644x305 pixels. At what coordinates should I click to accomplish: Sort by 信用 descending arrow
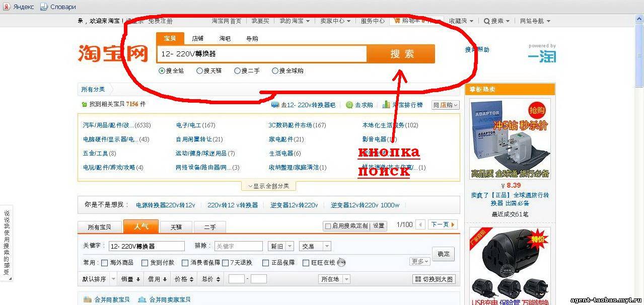[164, 279]
